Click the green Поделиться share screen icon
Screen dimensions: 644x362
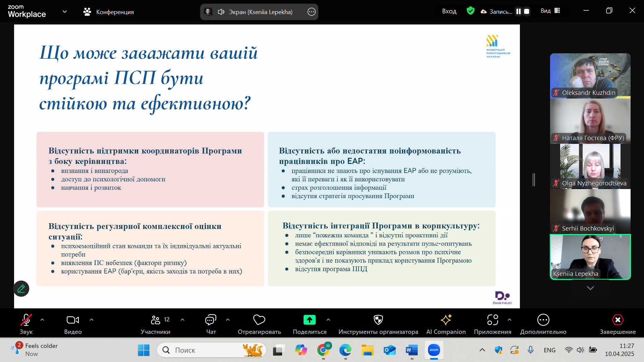(x=309, y=320)
